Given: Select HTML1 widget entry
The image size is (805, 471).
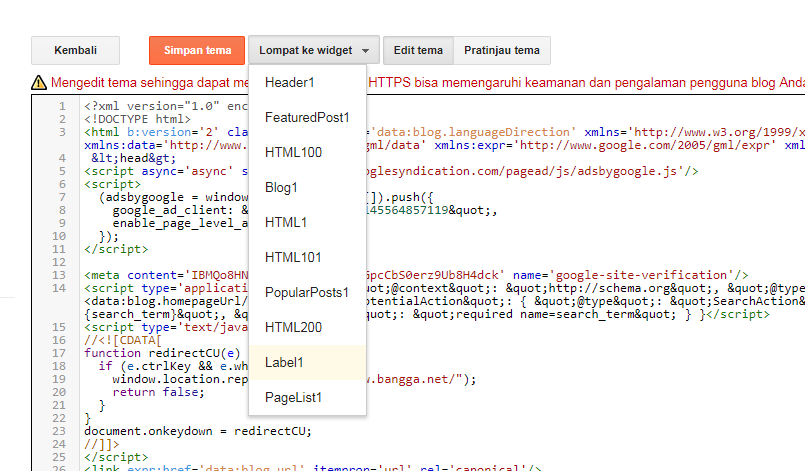Looking at the screenshot, I should point(308,222).
